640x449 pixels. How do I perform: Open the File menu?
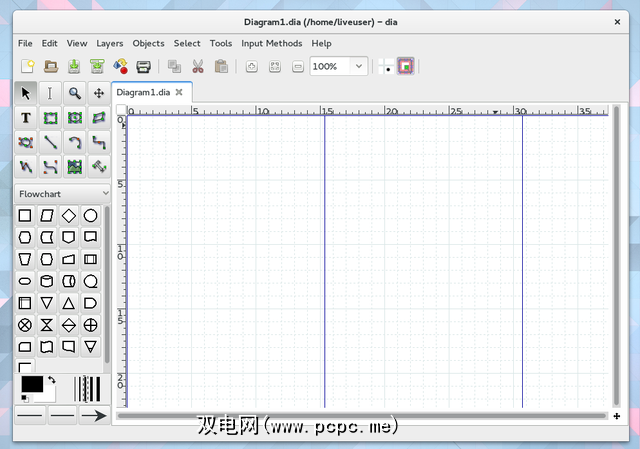[x=25, y=43]
